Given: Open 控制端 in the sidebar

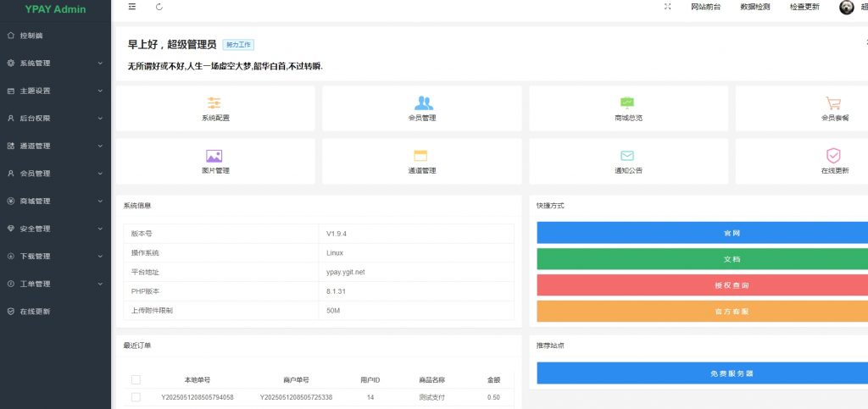Looking at the screenshot, I should (55, 36).
